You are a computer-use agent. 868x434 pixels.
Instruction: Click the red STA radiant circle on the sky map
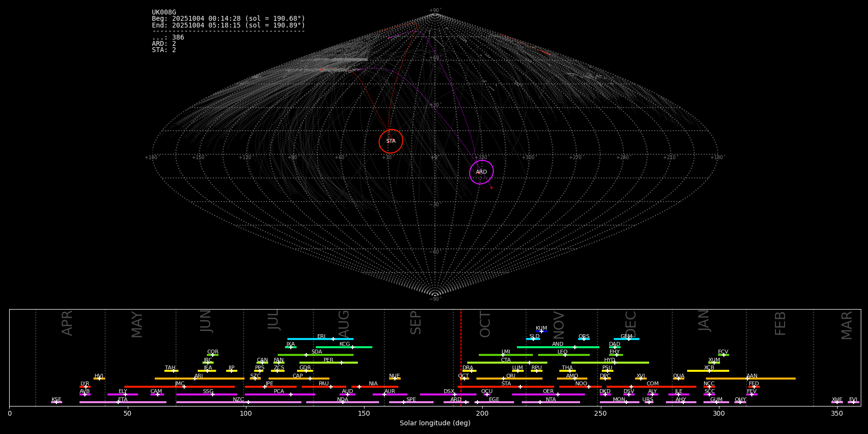click(391, 141)
